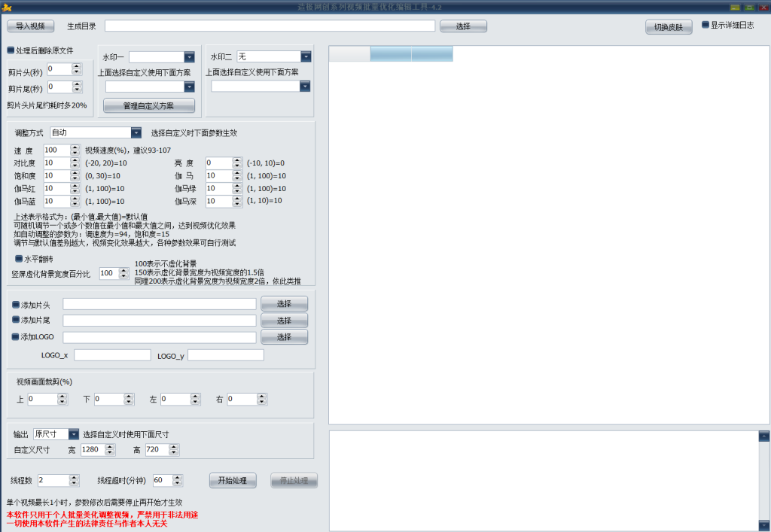This screenshot has height=532, width=771.
Task: Click the 导入视频 import video button
Action: [x=30, y=26]
